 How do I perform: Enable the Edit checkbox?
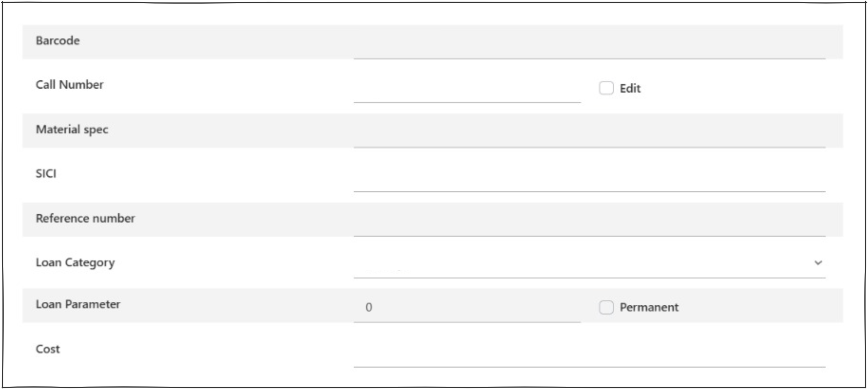pyautogui.click(x=606, y=88)
